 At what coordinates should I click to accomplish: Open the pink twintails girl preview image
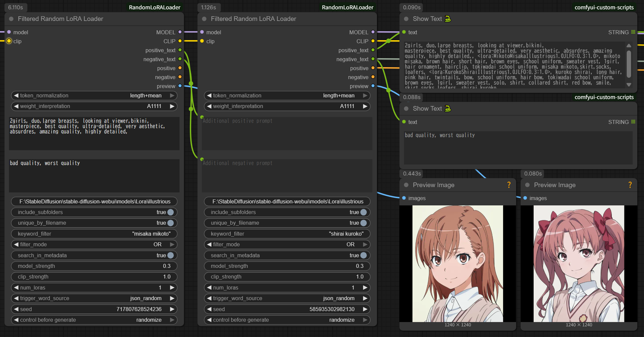tap(579, 264)
